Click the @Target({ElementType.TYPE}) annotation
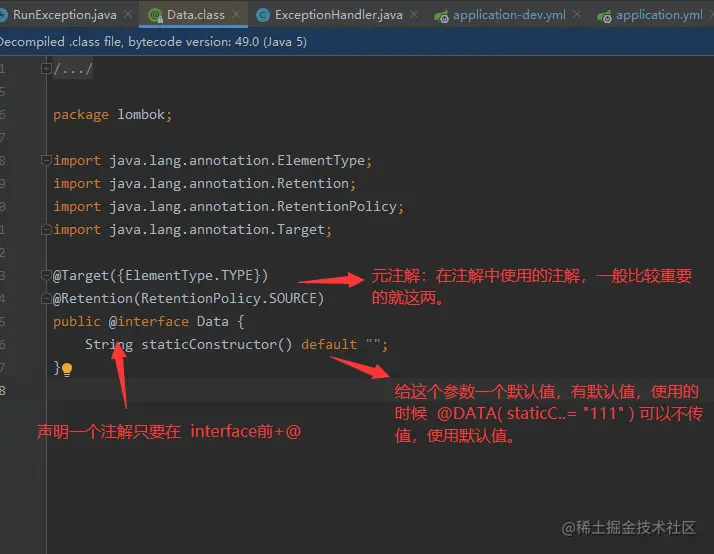The width and height of the screenshot is (714, 554). [x=160, y=275]
